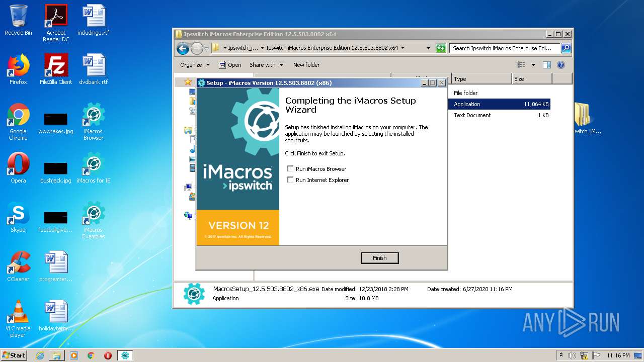644x362 pixels.
Task: Change view icon in Explorer toolbar
Action: [x=521, y=65]
